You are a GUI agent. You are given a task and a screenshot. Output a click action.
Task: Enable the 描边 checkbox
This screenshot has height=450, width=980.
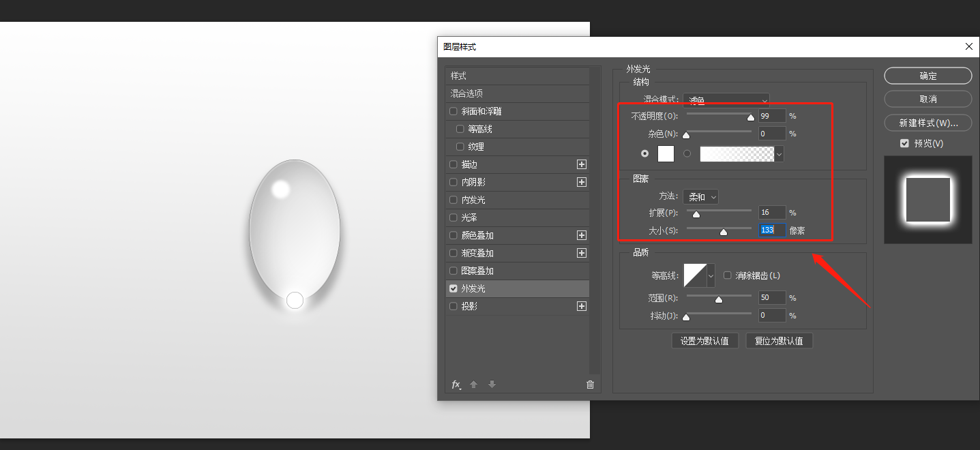[454, 164]
